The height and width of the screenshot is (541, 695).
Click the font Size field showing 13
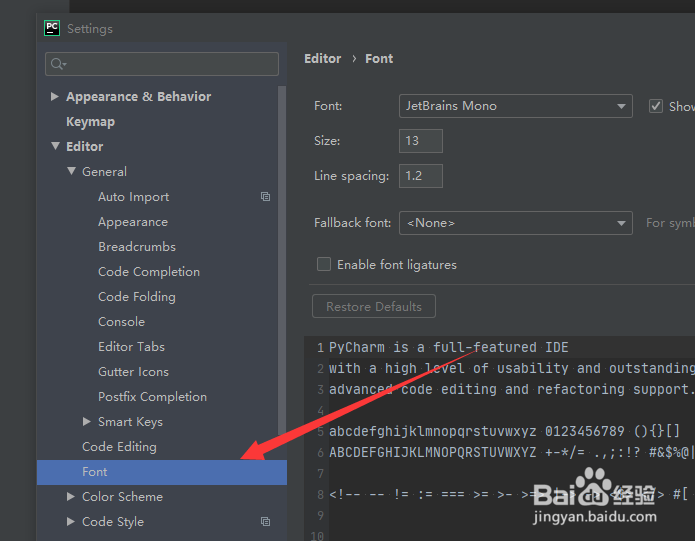click(421, 141)
